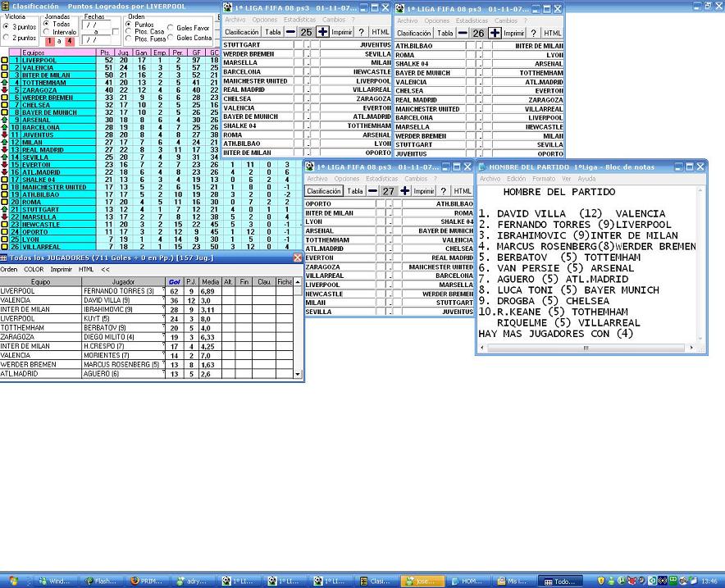Open Cambios menu in jornada 27 window

(416, 179)
